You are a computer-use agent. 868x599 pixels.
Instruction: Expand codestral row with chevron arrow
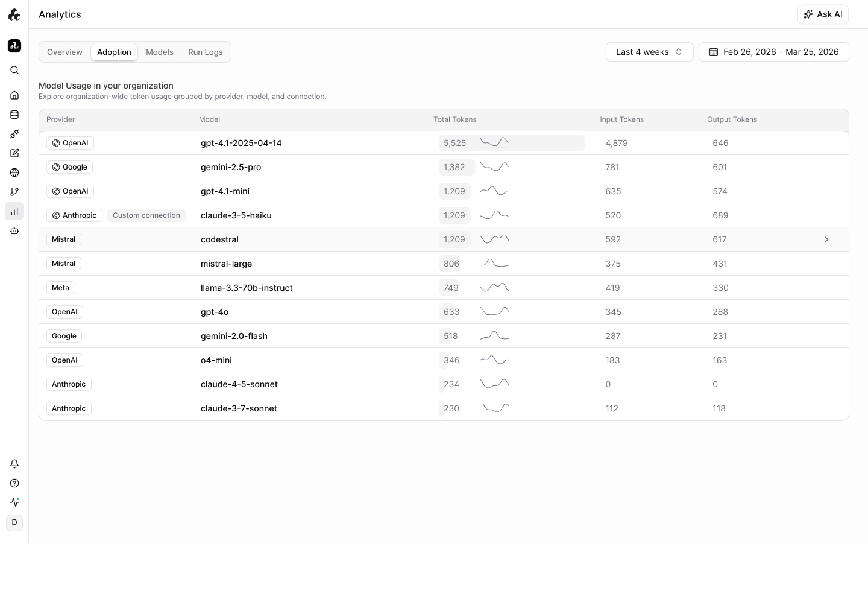click(826, 239)
